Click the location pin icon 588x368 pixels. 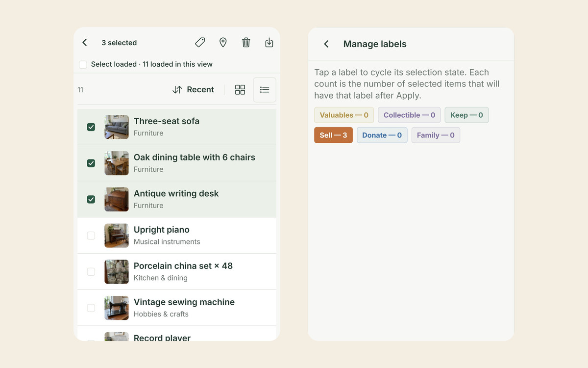pyautogui.click(x=223, y=43)
